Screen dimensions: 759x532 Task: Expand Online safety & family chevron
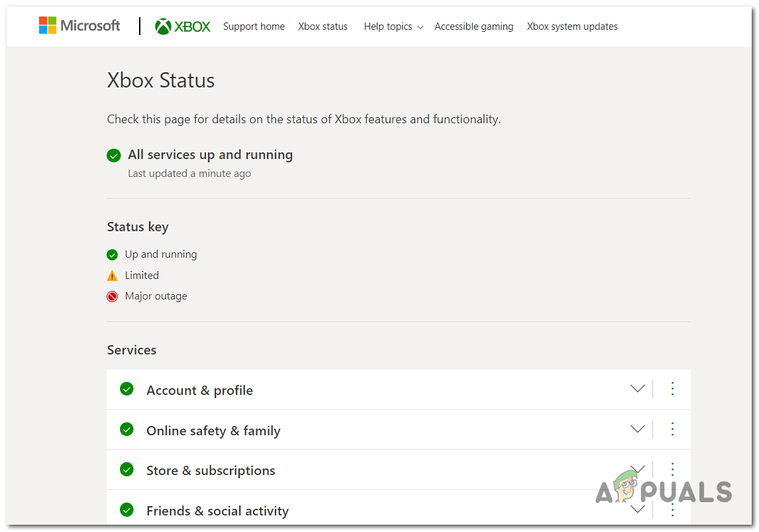tap(637, 429)
